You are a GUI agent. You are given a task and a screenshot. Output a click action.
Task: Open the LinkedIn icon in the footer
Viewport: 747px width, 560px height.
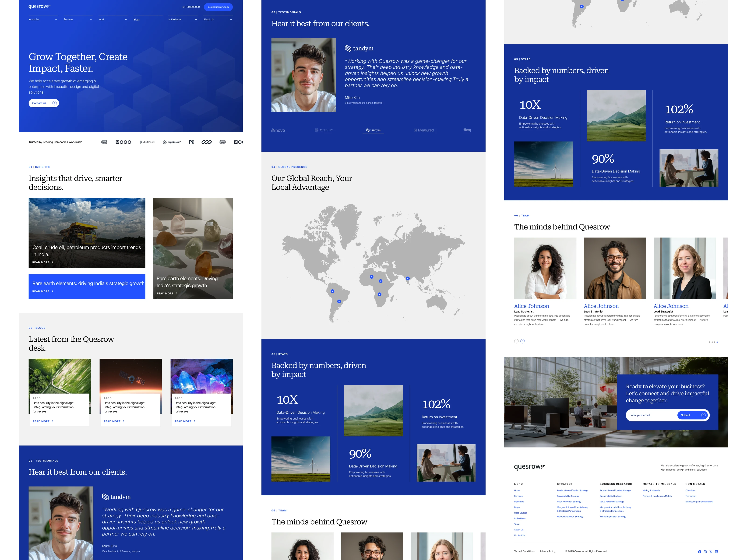coord(717,552)
